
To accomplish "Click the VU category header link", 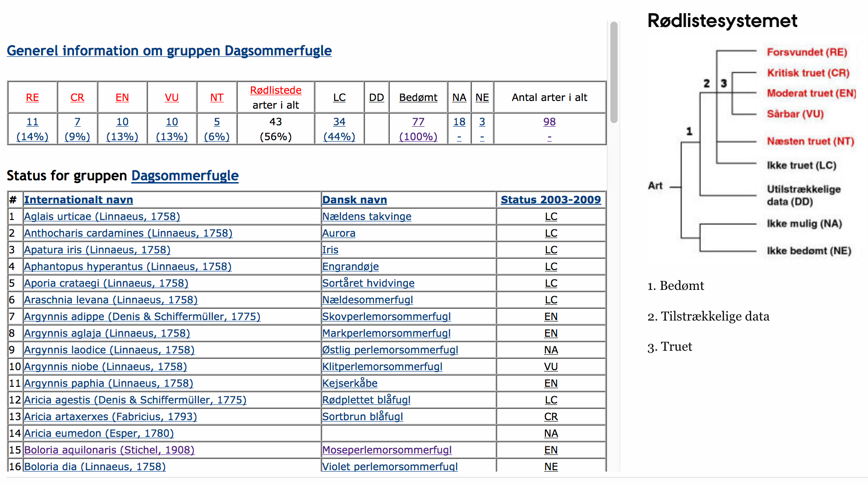I will coord(172,97).
